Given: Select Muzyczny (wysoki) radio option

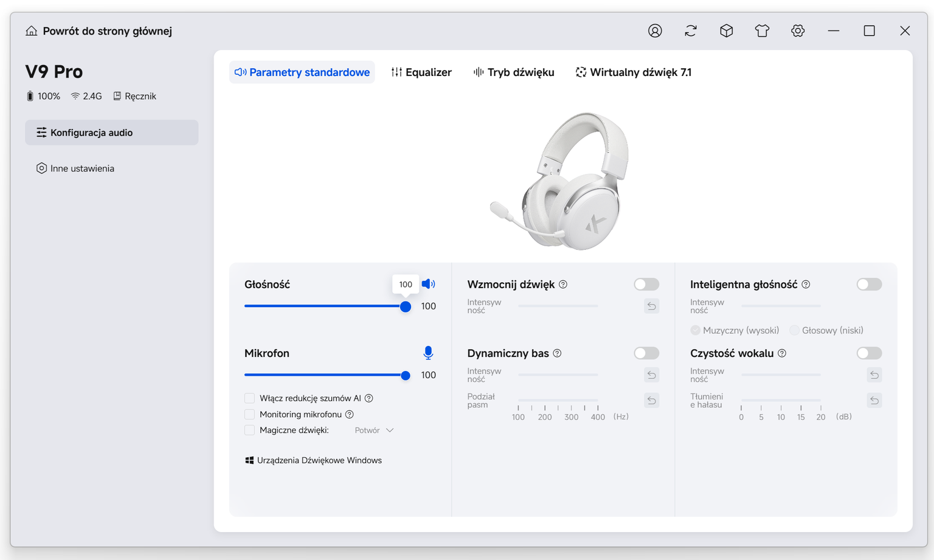Looking at the screenshot, I should 695,330.
